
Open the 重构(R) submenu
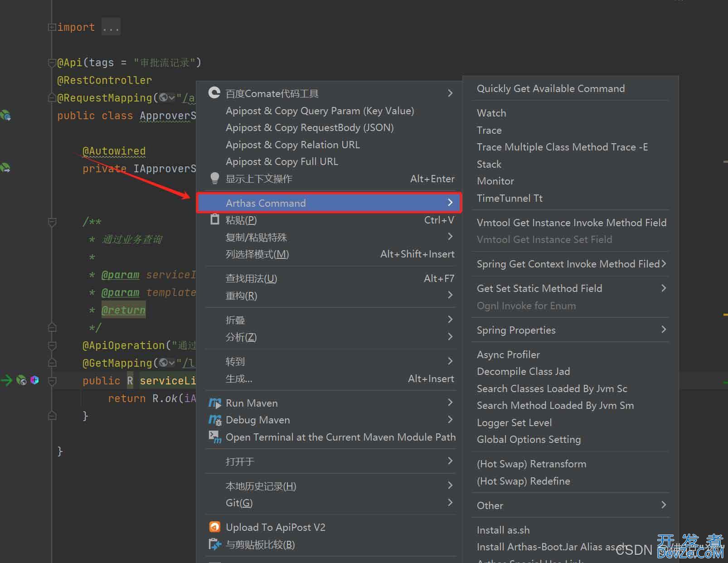click(x=329, y=296)
